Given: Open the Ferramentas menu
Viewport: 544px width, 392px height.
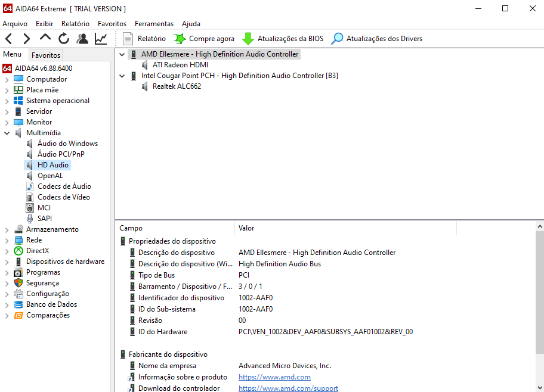Looking at the screenshot, I should tap(154, 24).
